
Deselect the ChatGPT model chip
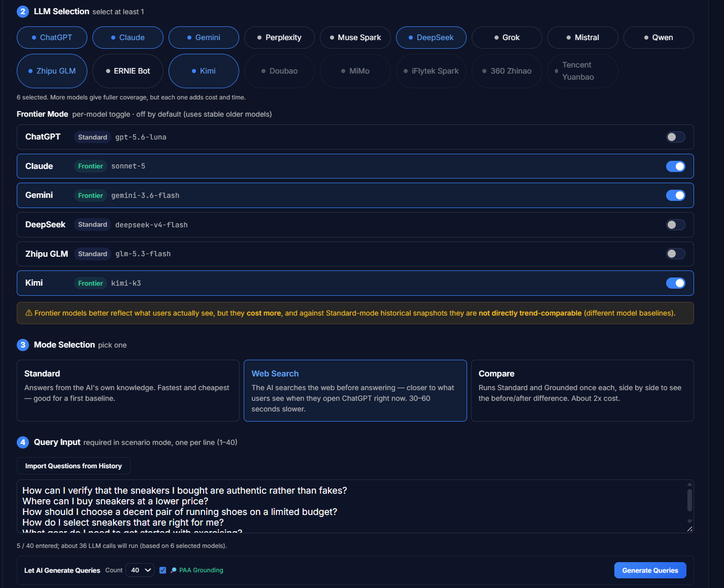pyautogui.click(x=52, y=38)
